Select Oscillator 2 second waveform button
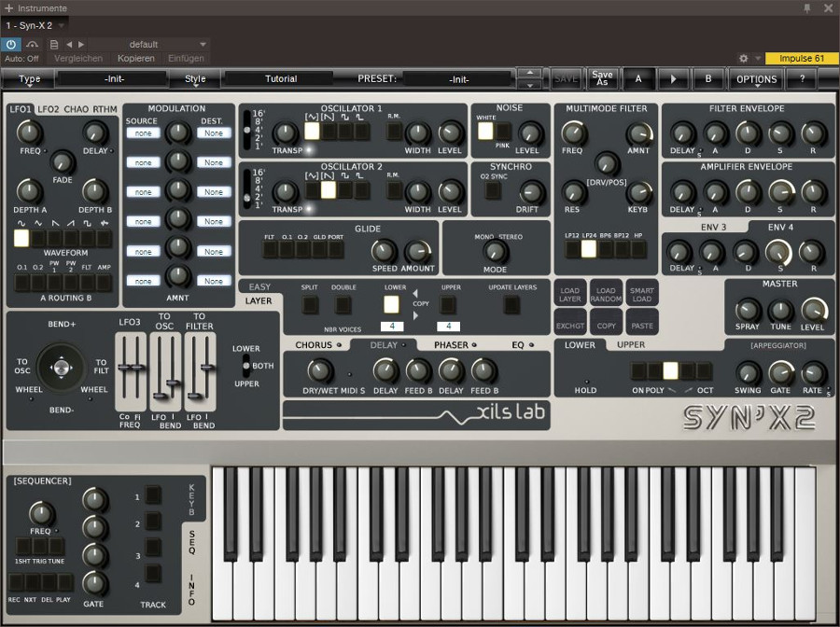 click(x=329, y=190)
